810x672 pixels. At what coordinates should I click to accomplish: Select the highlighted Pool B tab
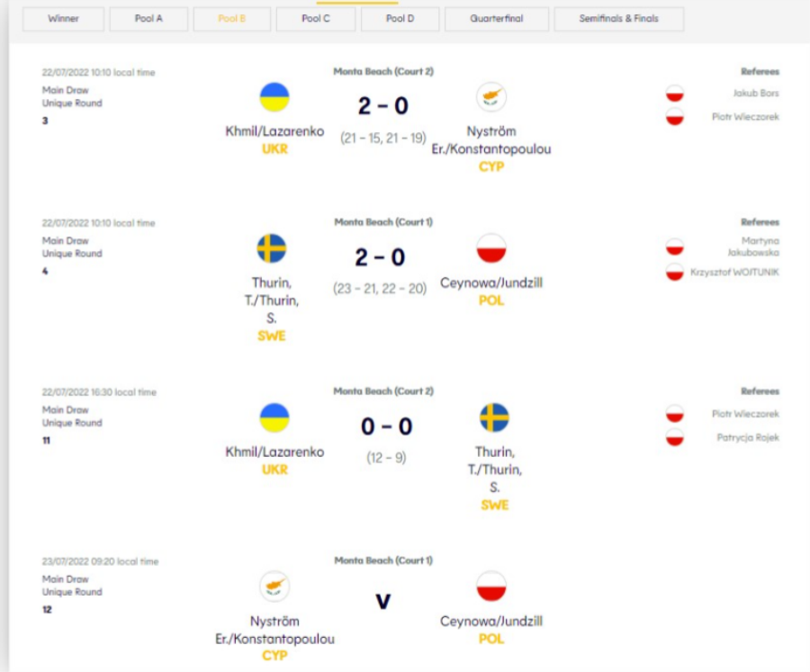(232, 19)
